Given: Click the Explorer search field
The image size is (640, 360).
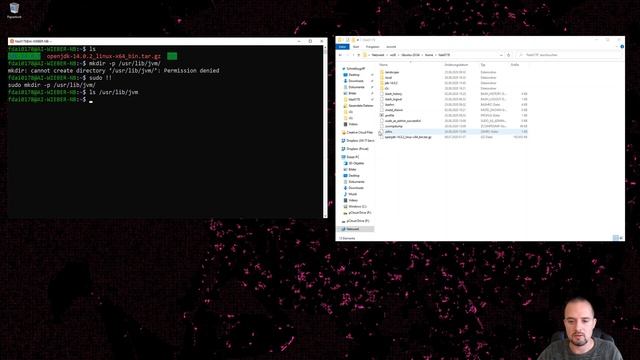Looking at the screenshot, I should pyautogui.click(x=569, y=55).
